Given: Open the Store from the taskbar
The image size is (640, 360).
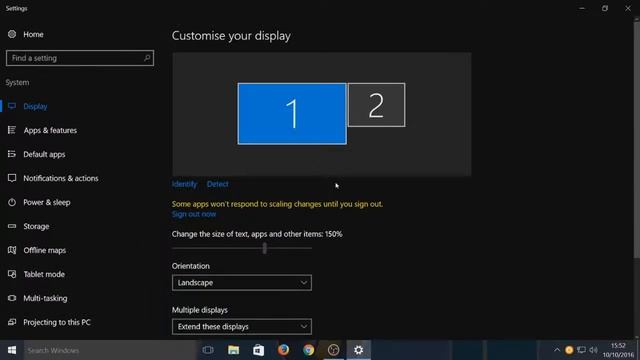Looking at the screenshot, I should coord(258,350).
